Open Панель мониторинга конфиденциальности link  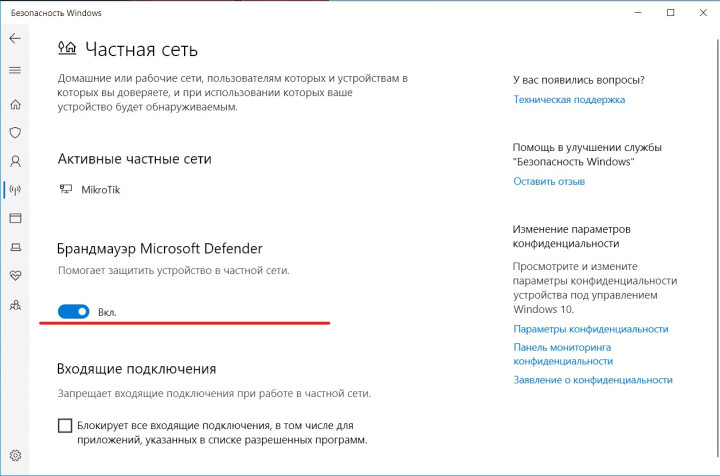[563, 354]
